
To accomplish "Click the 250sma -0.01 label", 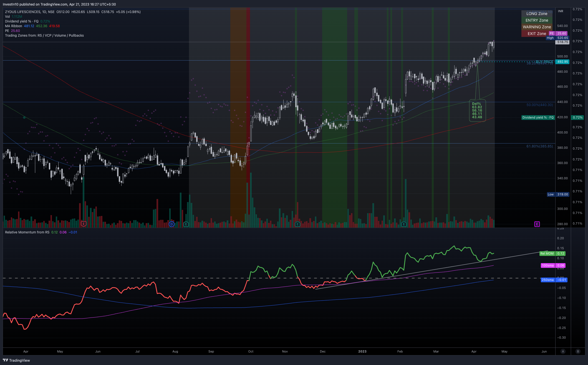I will click(554, 280).
